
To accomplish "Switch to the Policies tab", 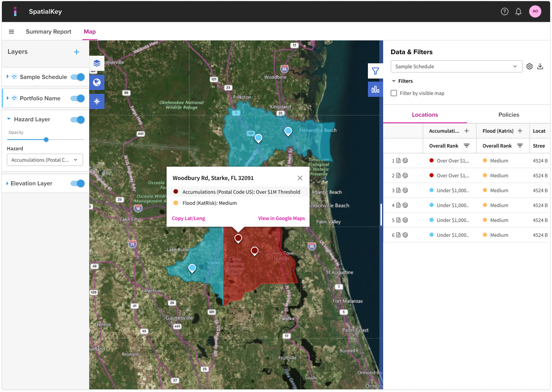I will (509, 115).
